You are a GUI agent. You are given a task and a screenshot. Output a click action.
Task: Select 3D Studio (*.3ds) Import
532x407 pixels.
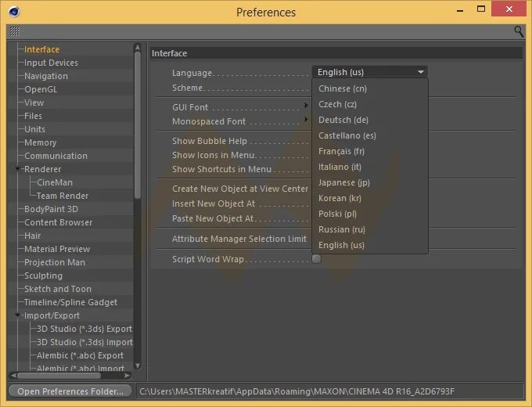pos(84,342)
